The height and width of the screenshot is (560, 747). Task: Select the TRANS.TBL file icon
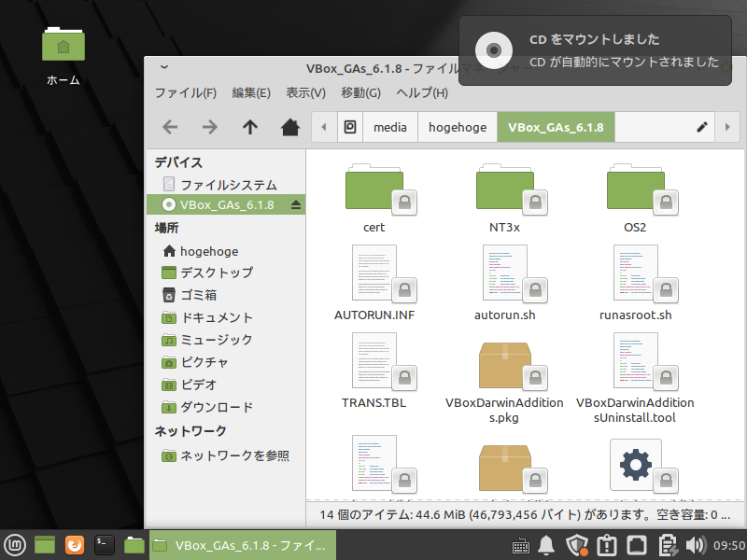click(x=374, y=360)
